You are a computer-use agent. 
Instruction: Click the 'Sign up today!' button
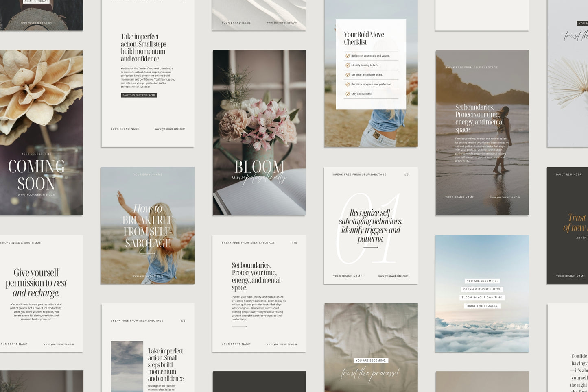37,2
